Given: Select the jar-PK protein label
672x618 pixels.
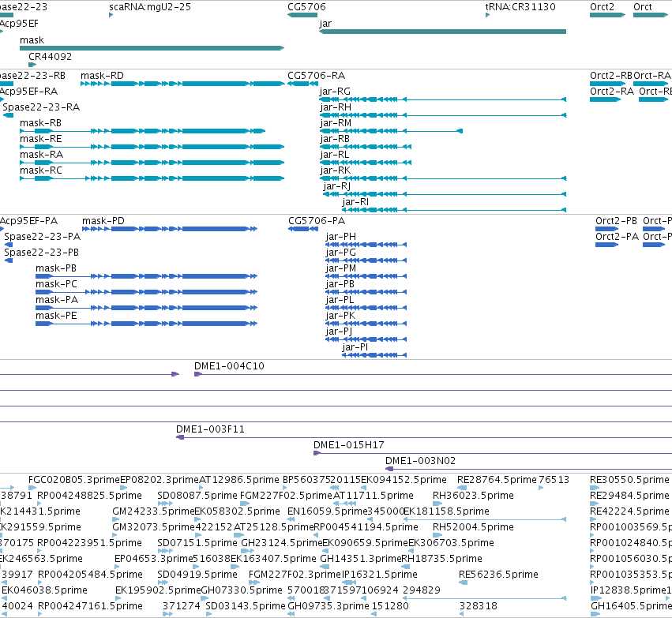Looking at the screenshot, I should coord(340,316).
